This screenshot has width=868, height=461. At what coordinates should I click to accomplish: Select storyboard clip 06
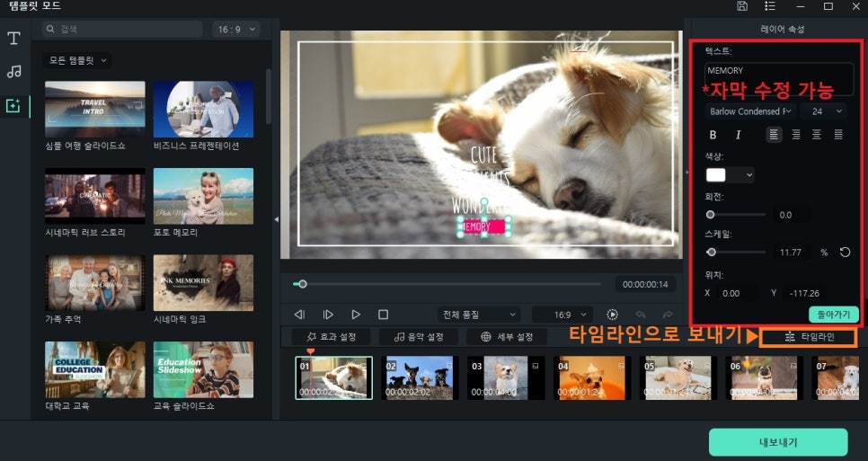[x=764, y=378]
